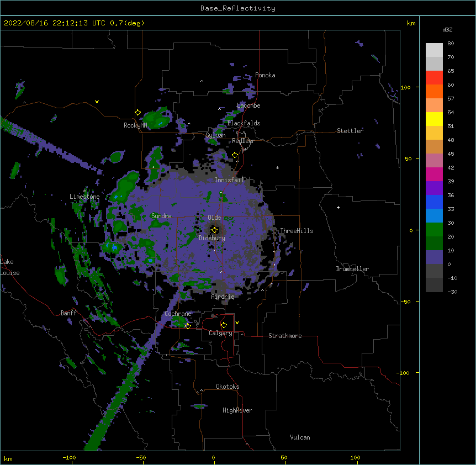The height and width of the screenshot is (465, 476).
Task: Click the Blackfalds city label
Action: [244, 123]
